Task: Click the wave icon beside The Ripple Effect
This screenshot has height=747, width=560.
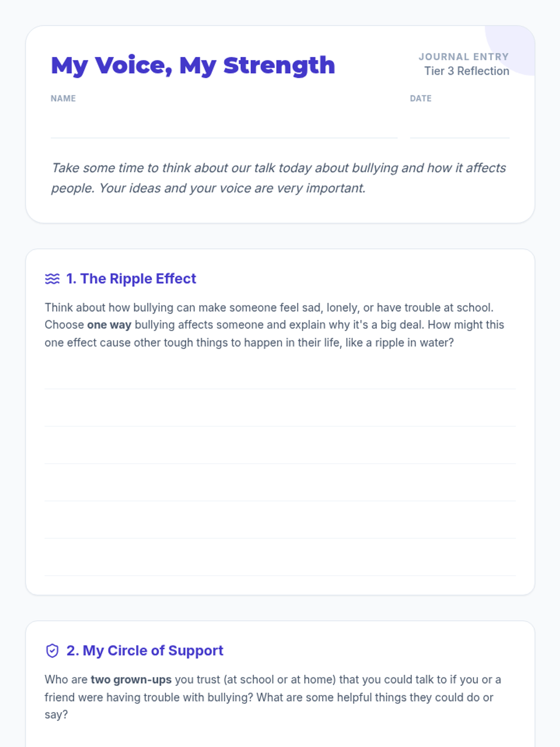Action: [x=52, y=279]
